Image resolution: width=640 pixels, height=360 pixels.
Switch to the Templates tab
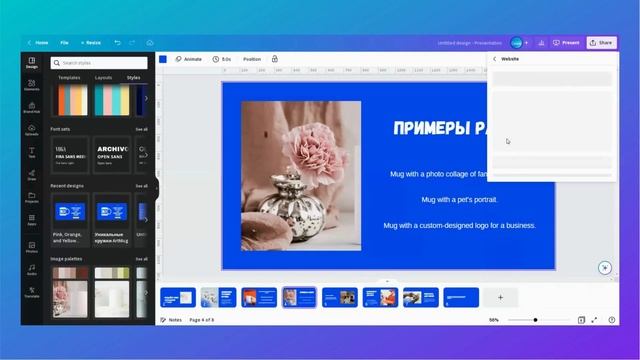coord(69,78)
